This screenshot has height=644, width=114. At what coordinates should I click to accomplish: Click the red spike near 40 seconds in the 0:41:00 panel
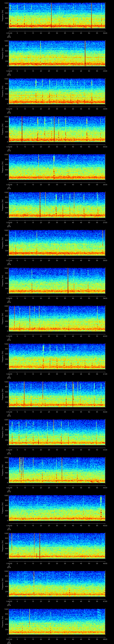click(73, 394)
